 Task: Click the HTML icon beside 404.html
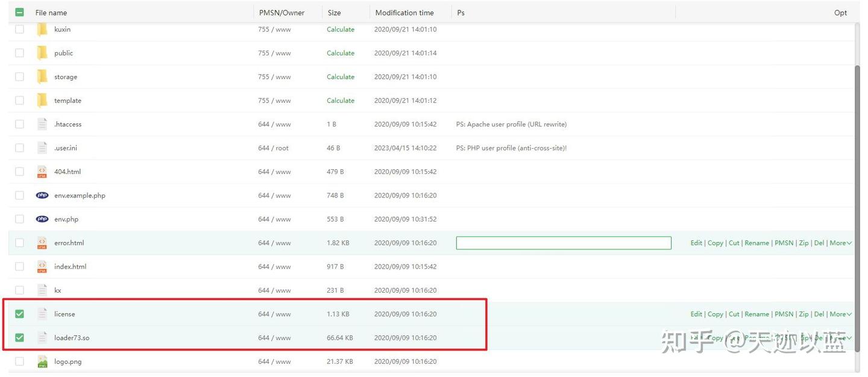42,171
